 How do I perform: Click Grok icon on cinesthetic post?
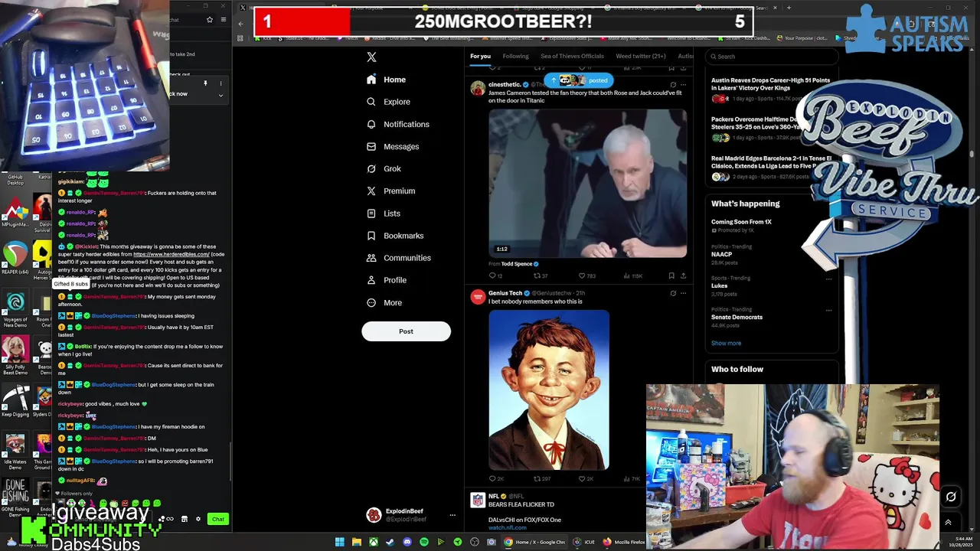coord(673,84)
